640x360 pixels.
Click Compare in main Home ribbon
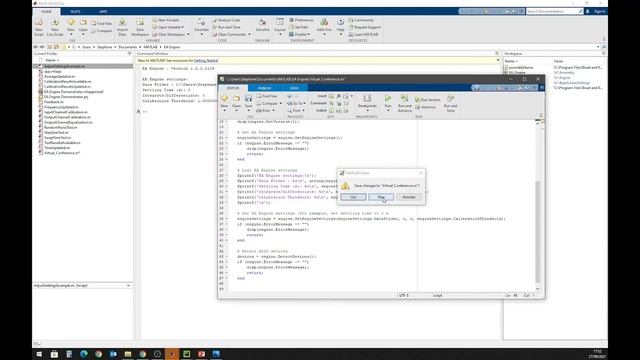[102, 31]
